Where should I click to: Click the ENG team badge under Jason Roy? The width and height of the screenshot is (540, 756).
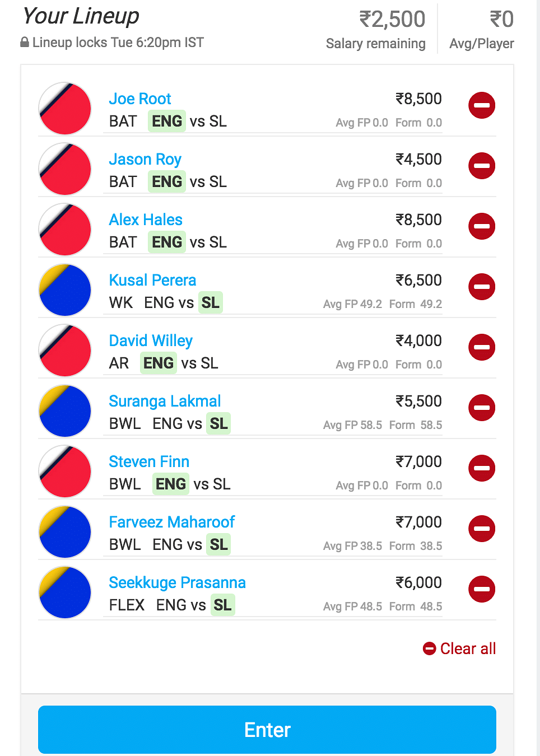(167, 182)
